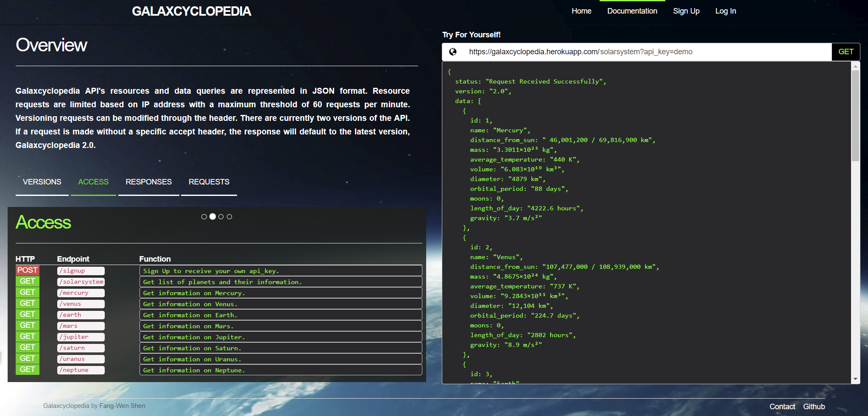The width and height of the screenshot is (868, 416).
Task: Click the GET badge for /mercury
Action: (x=28, y=292)
